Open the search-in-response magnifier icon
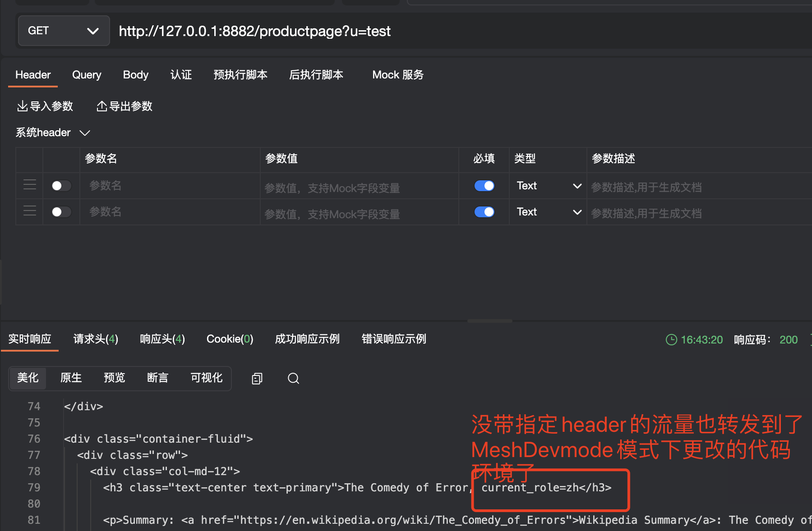Viewport: 812px width, 531px height. (x=293, y=378)
